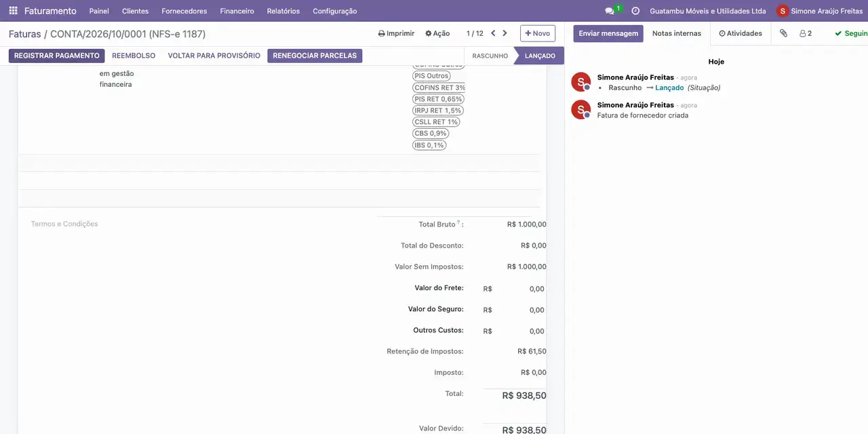Click the Total Bruto help question mark

[458, 222]
